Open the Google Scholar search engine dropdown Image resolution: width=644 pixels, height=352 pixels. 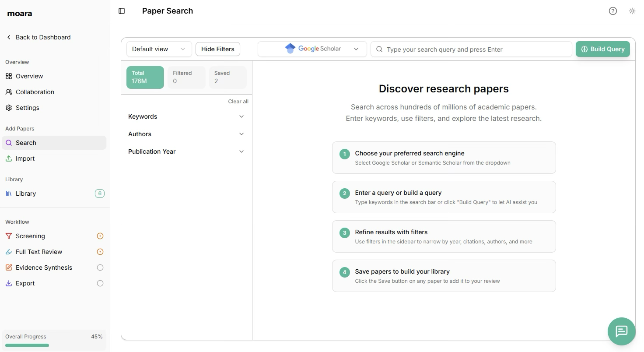312,49
